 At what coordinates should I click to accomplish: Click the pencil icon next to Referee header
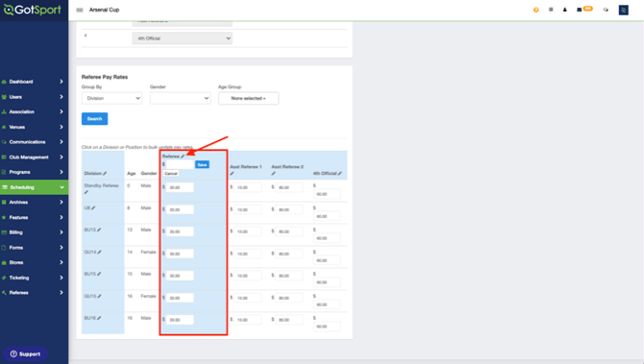[x=183, y=157]
